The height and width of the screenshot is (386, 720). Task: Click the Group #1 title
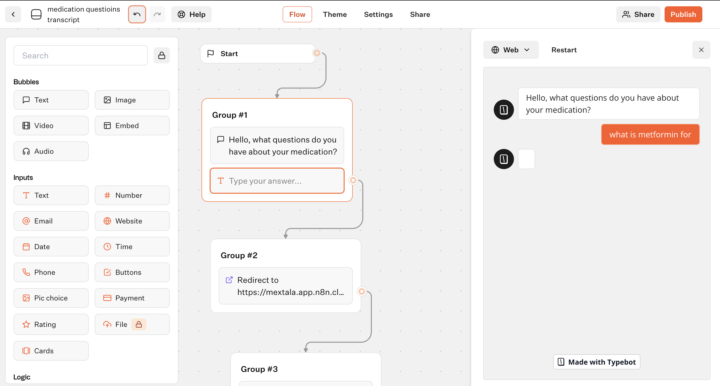click(230, 115)
